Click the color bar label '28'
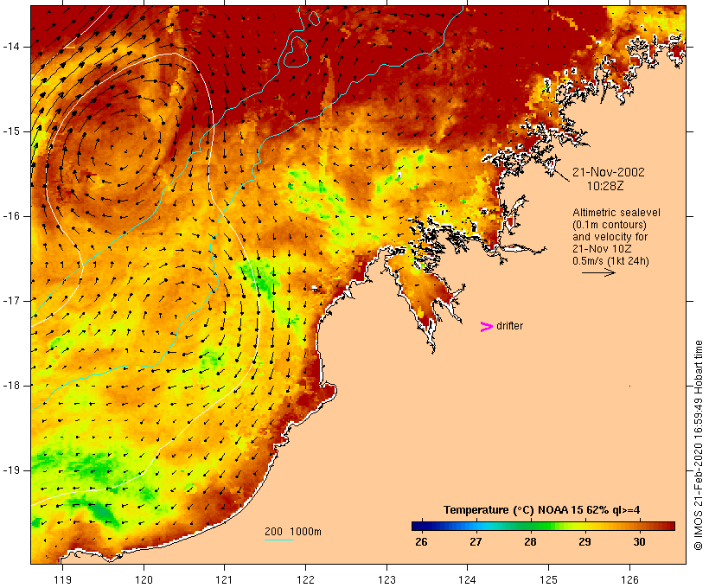Screen dimensions: 709x588 (x=530, y=542)
